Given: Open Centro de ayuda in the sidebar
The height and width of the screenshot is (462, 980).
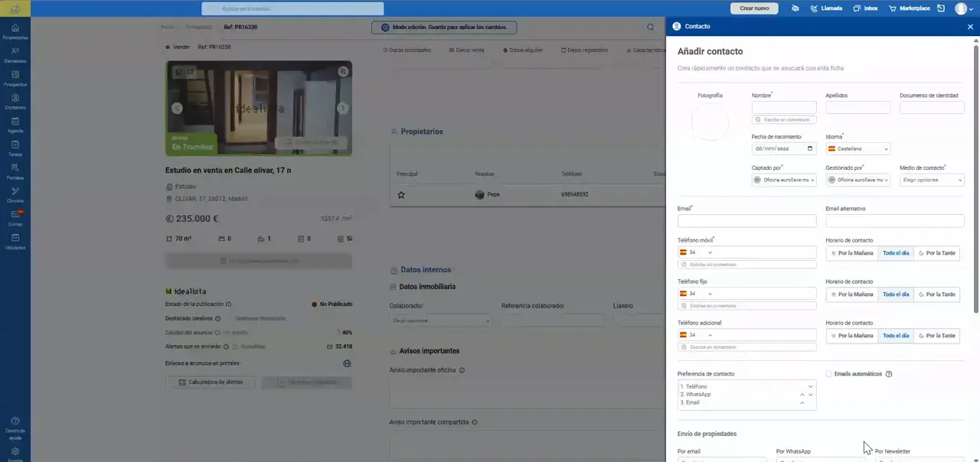Looking at the screenshot, I should (x=15, y=428).
